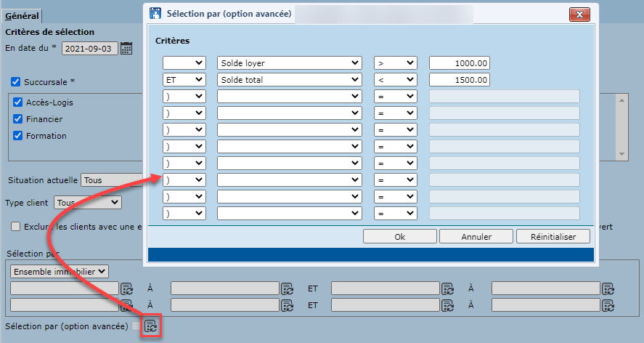Uncheck the Formation branch checkbox
644x343 pixels.
(18, 136)
